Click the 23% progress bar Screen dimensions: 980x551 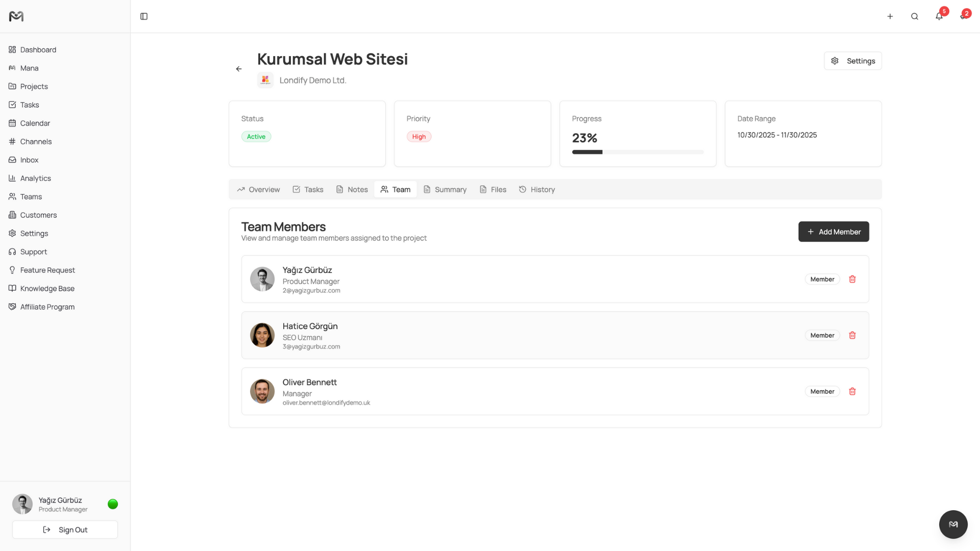coord(638,152)
